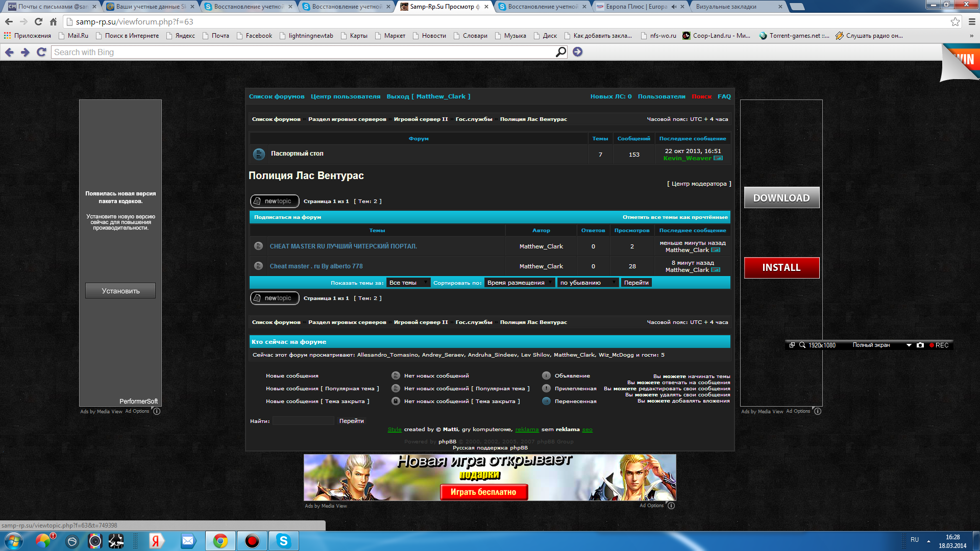Open the Yandex browser taskbar icon

[156, 541]
